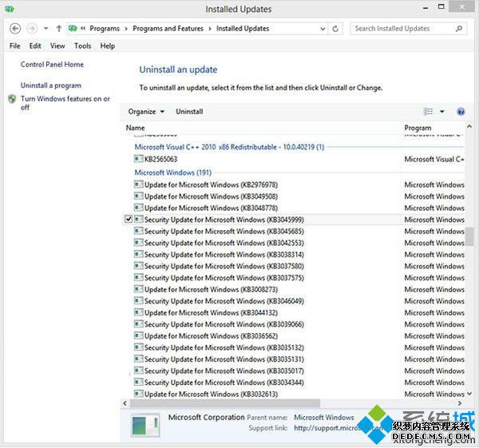The height and width of the screenshot is (448, 479).
Task: Select Update for Microsoft Windows (KB3008273)
Action: click(x=211, y=289)
